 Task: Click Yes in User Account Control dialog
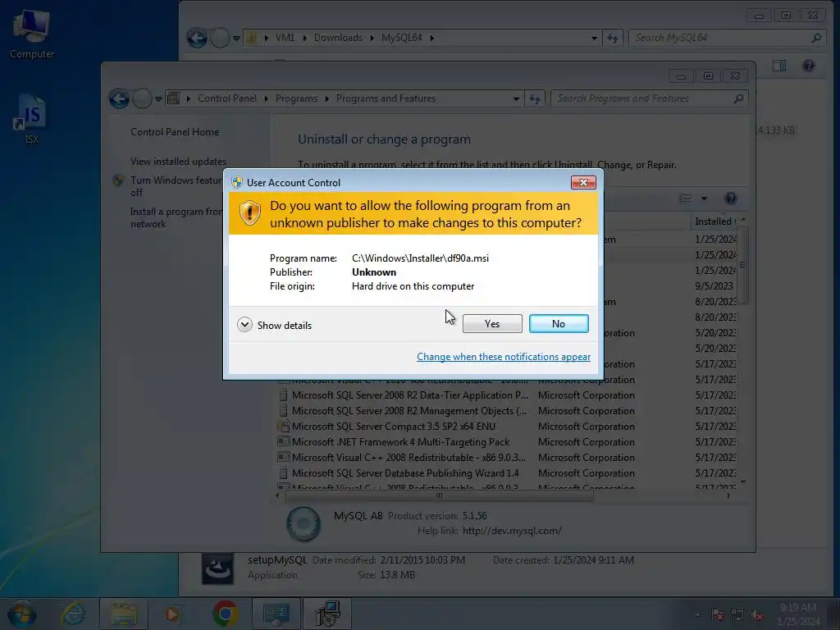click(492, 323)
